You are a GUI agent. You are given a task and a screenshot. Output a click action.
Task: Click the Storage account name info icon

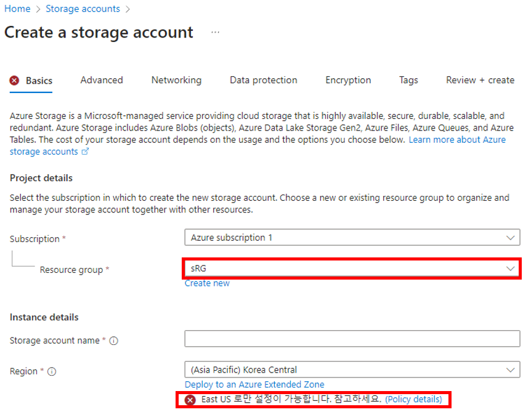point(114,341)
